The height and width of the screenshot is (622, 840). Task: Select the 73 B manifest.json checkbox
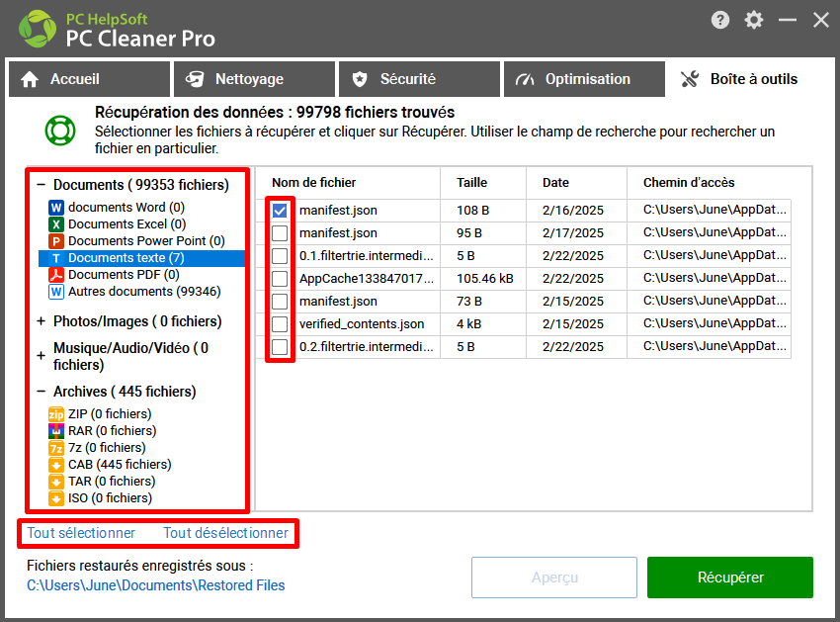click(x=280, y=302)
